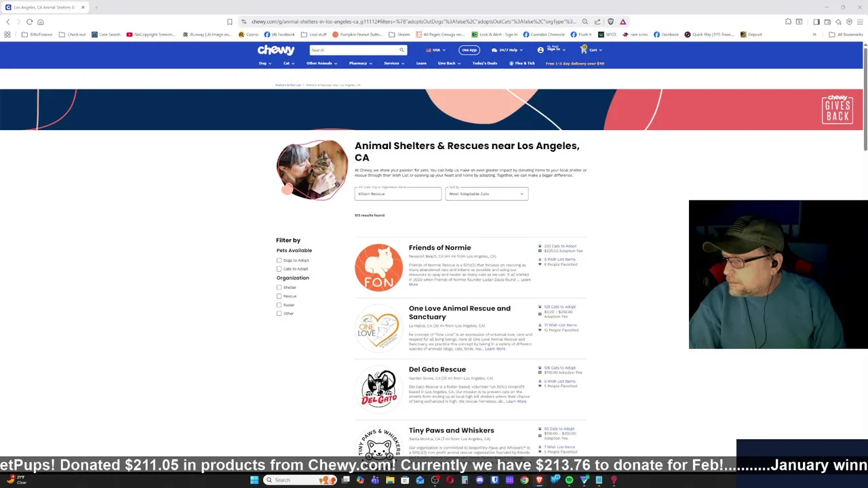This screenshot has width=868, height=488.
Task: Open Spotify from the taskbar
Action: point(569,480)
